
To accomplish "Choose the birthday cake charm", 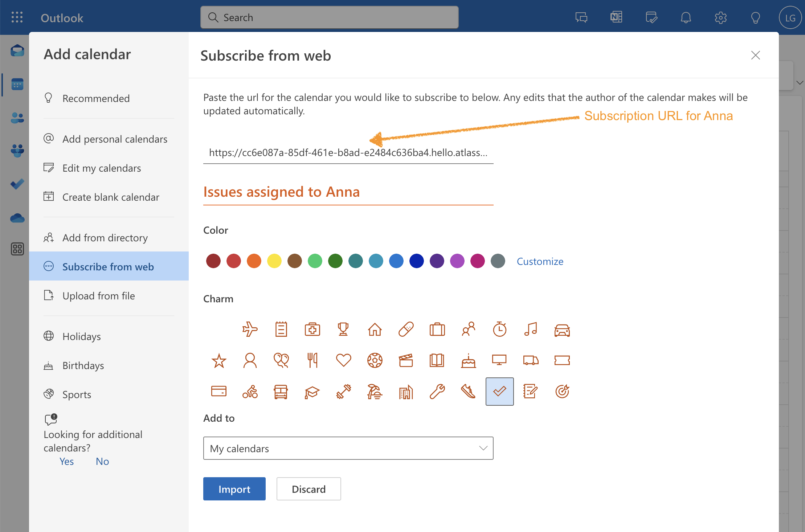I will click(x=469, y=360).
